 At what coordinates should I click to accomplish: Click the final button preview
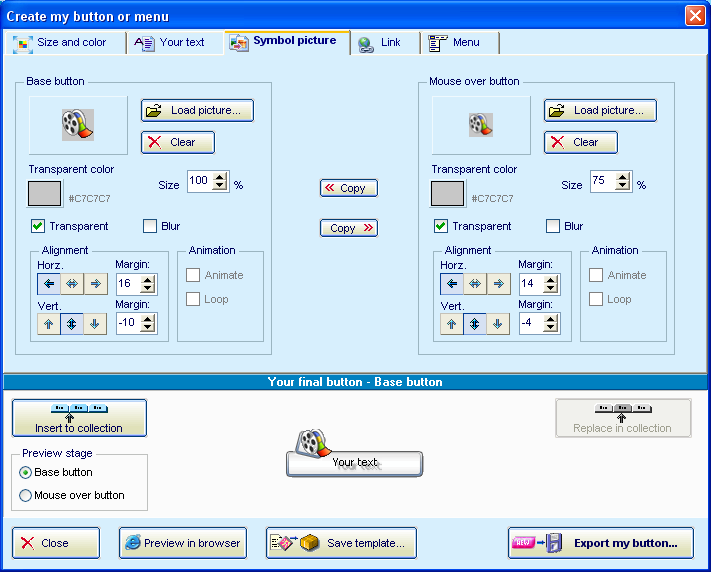click(355, 454)
